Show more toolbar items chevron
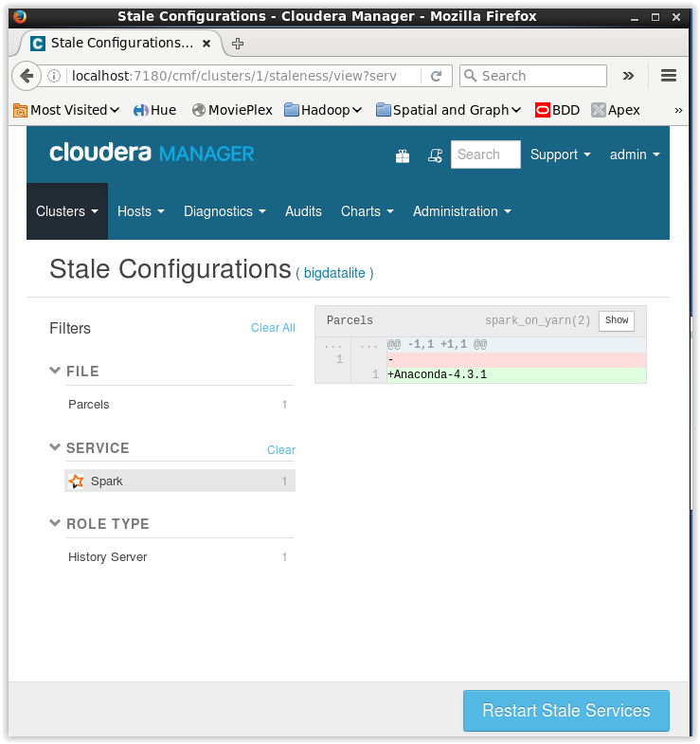Image resolution: width=700 pixels, height=744 pixels. (x=628, y=76)
